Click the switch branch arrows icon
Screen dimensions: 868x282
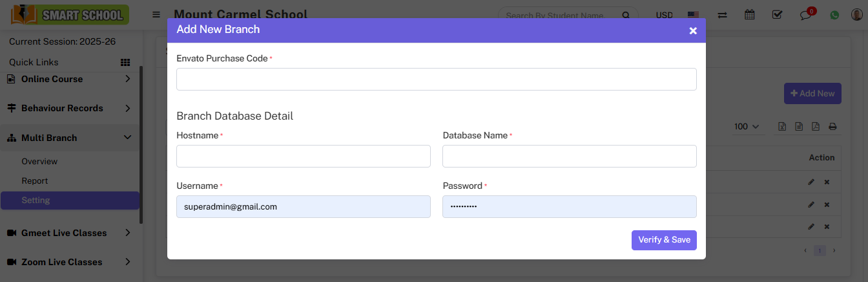pyautogui.click(x=722, y=15)
